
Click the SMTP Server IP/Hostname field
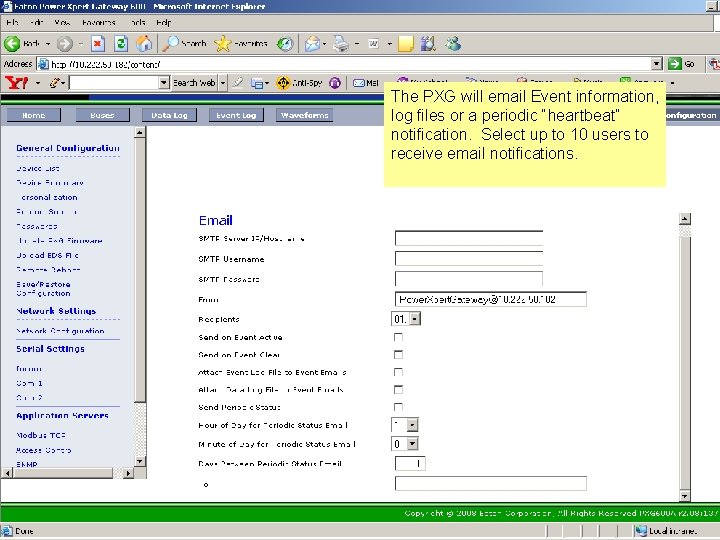click(468, 238)
